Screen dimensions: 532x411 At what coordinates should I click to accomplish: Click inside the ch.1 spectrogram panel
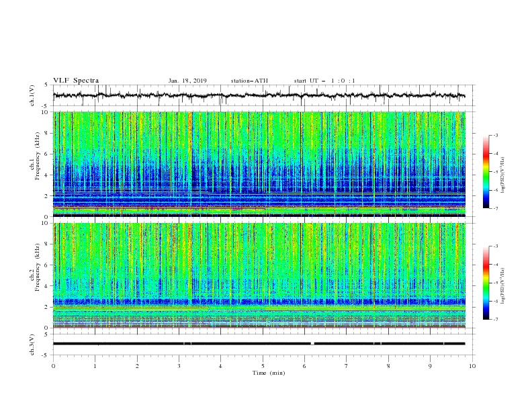coord(259,164)
